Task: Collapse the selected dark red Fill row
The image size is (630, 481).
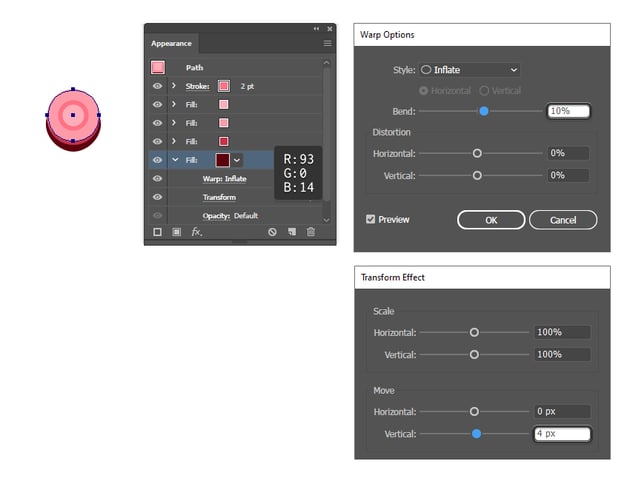Action: (175, 160)
